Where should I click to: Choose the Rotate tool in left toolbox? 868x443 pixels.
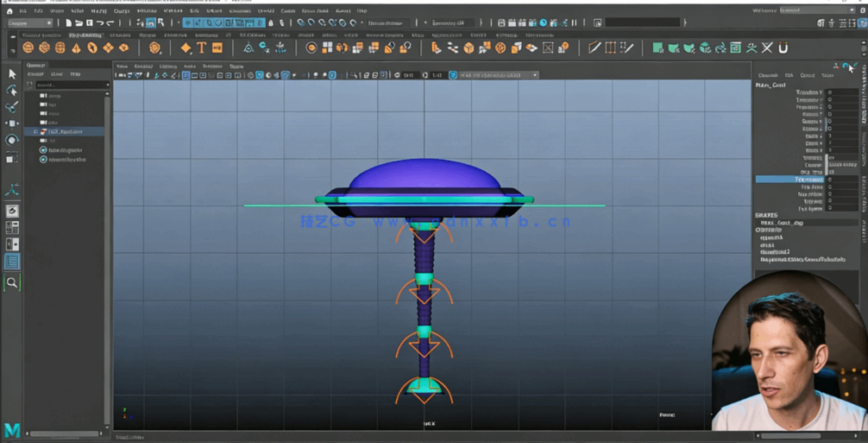pyautogui.click(x=12, y=140)
